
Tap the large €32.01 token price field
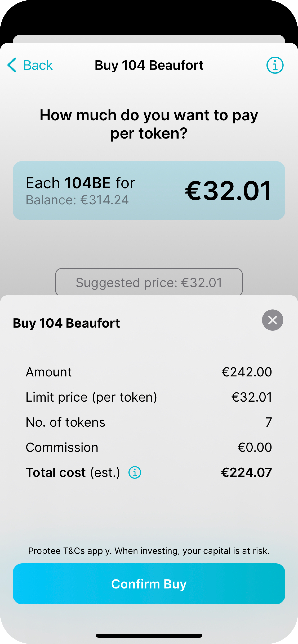(x=228, y=191)
